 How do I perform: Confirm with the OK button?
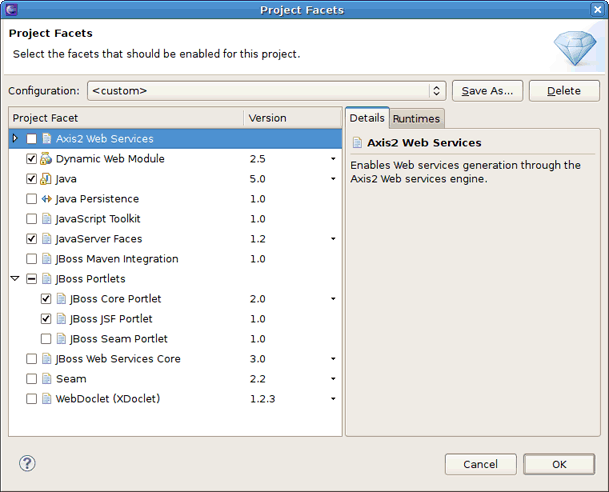pyautogui.click(x=559, y=464)
